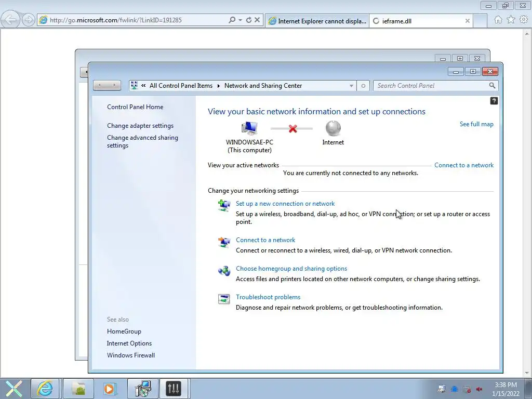532x399 pixels.
Task: Click the Internet Explorer forward arrow button
Action: click(29, 20)
